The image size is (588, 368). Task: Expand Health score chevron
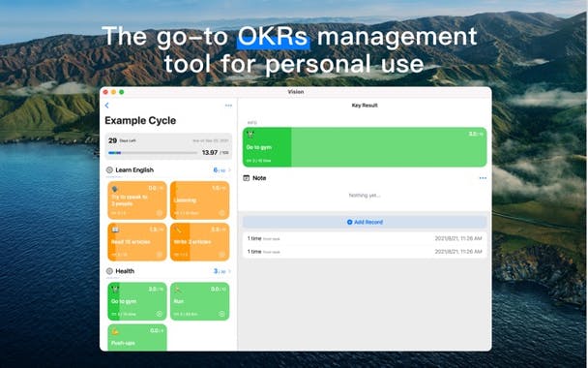coord(229,271)
